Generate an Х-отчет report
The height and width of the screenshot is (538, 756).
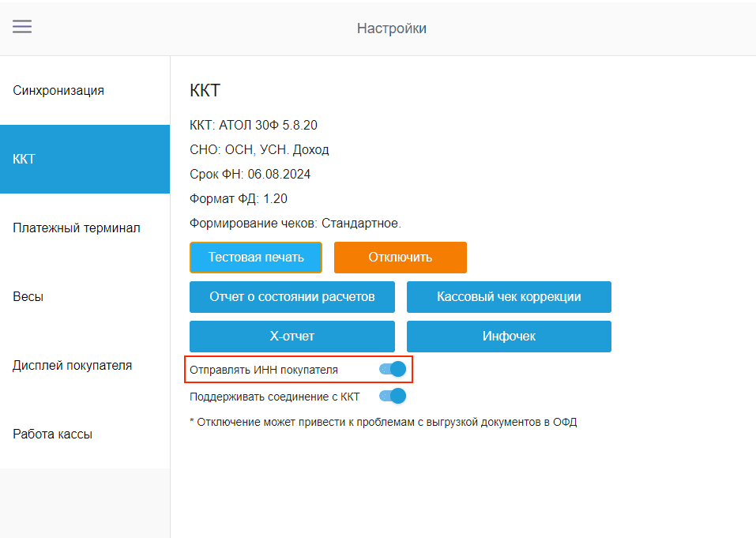tap(291, 336)
